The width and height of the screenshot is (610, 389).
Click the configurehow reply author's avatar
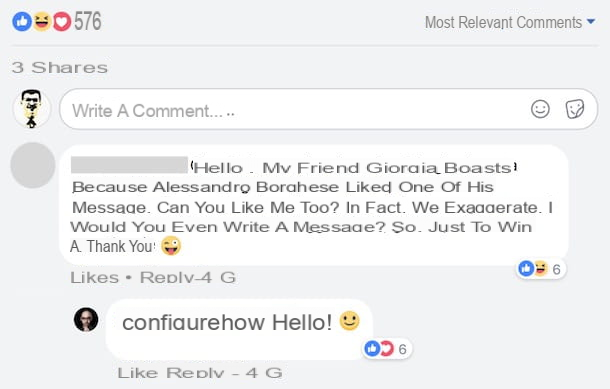point(86,319)
